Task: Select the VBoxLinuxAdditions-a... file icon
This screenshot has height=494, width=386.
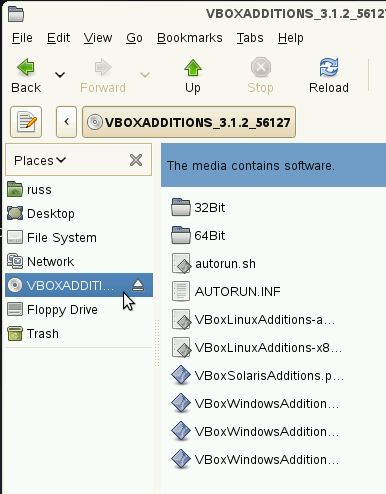Action: pyautogui.click(x=181, y=319)
